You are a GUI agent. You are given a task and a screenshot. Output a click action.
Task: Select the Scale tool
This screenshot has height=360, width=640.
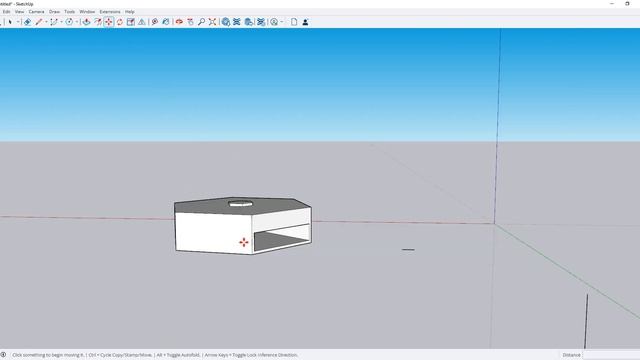131,22
